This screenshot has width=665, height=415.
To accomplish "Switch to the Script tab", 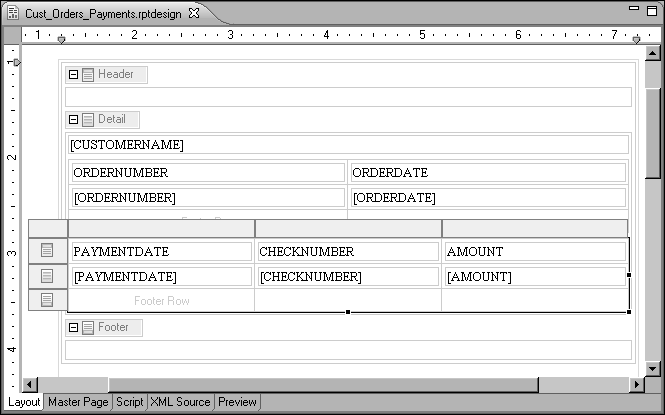I will 129,402.
